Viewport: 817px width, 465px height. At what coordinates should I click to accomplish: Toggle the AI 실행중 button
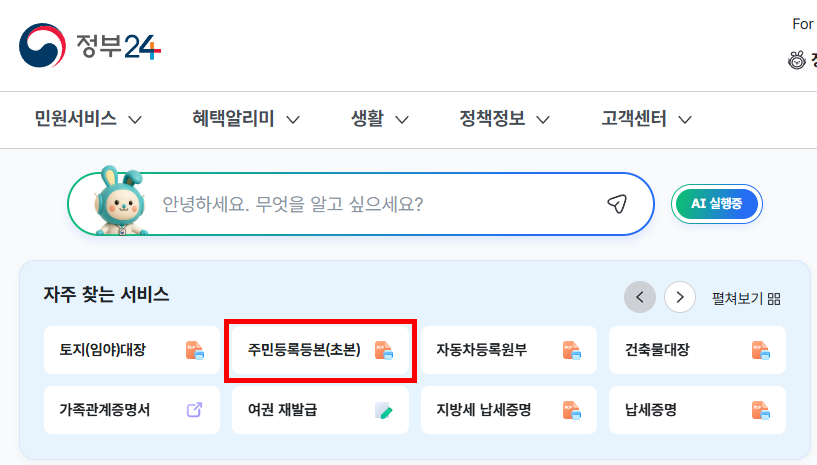(716, 204)
